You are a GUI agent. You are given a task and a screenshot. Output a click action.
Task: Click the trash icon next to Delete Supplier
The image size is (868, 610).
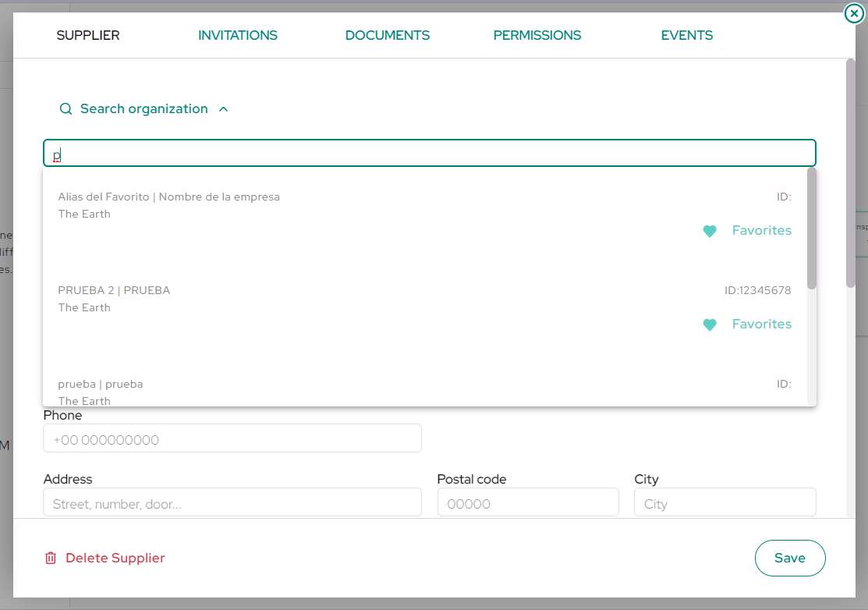pyautogui.click(x=51, y=558)
